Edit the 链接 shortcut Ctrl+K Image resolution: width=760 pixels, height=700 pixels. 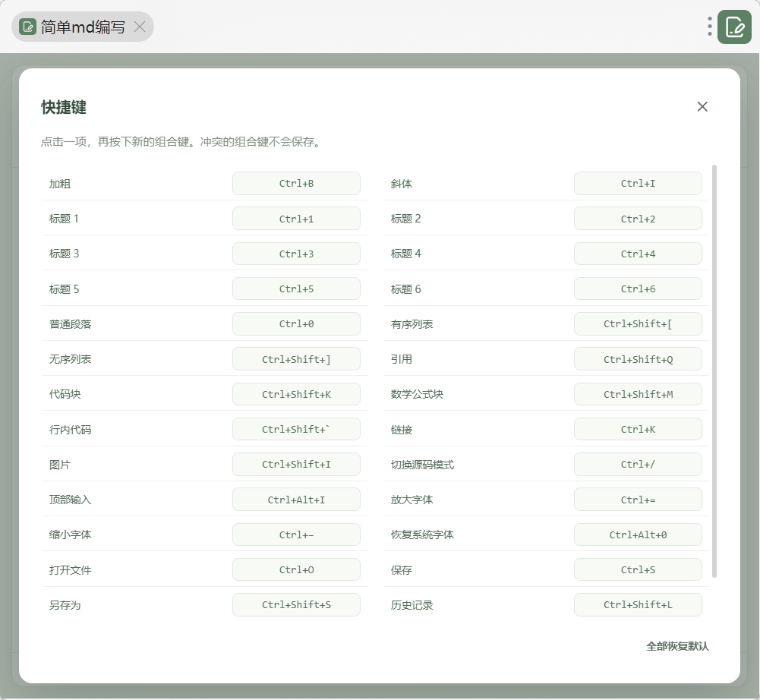click(x=638, y=429)
